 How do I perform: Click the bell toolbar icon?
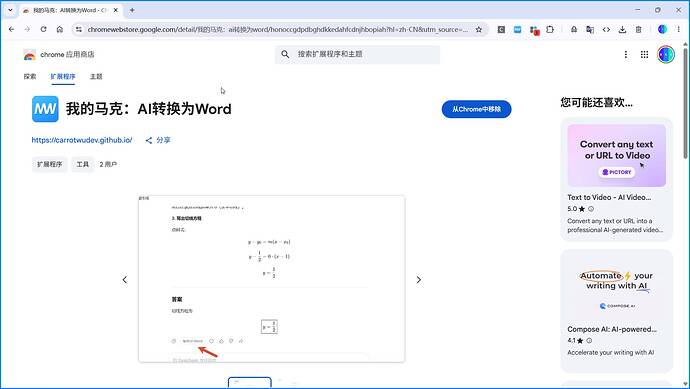(574, 29)
